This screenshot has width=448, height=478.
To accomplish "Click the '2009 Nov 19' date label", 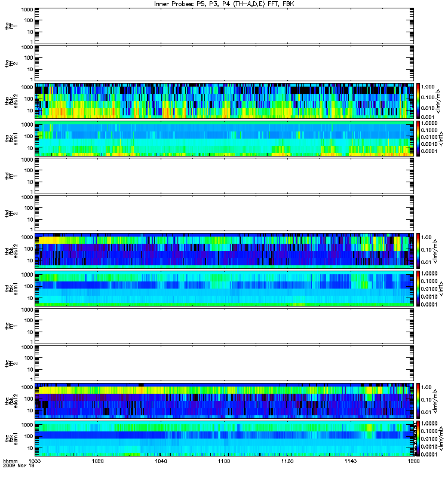I will 19,466.
